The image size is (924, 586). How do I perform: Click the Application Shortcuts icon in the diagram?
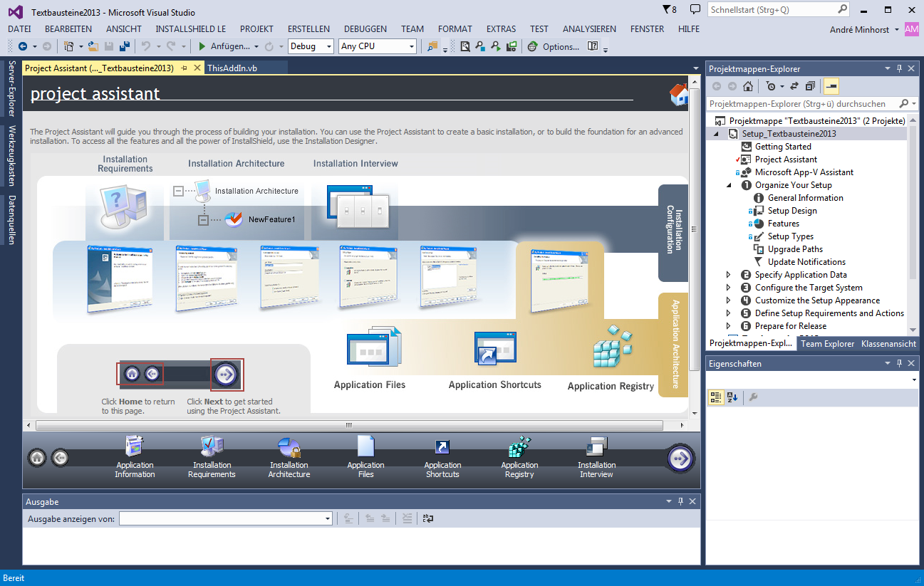495,349
